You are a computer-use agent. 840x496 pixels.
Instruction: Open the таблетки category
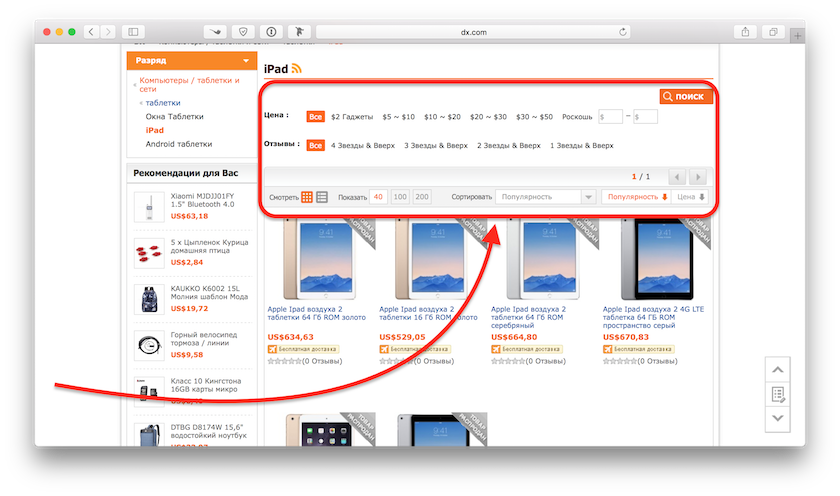pos(163,103)
